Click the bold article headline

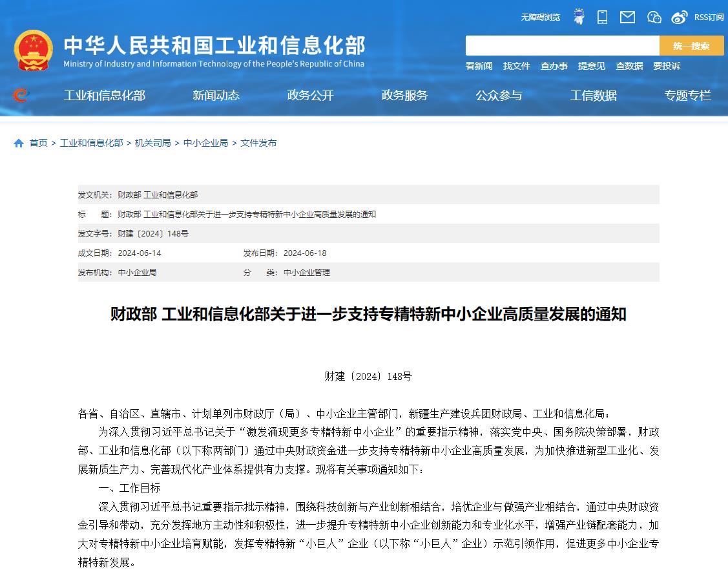(x=368, y=315)
